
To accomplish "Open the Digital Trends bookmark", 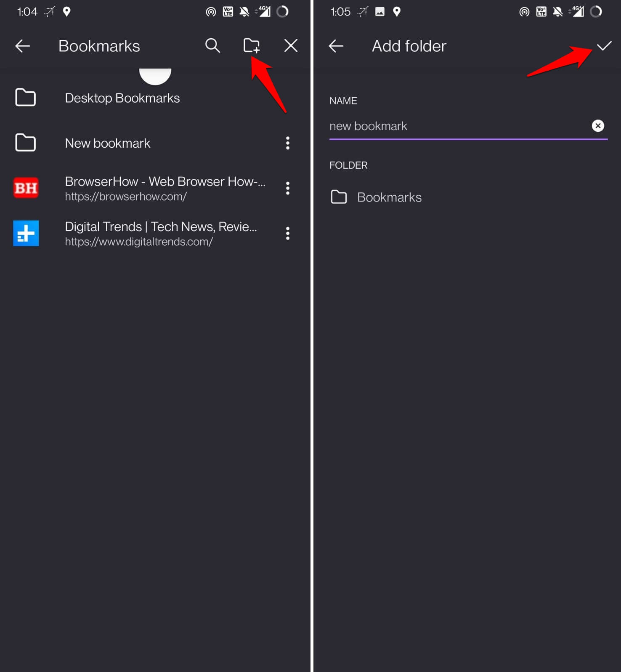I will [155, 233].
